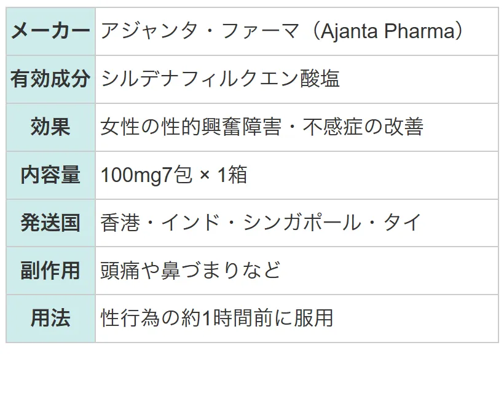The height and width of the screenshot is (420, 504).
Task: Click the 100mg7包 × 1箱 value
Action: pyautogui.click(x=174, y=175)
